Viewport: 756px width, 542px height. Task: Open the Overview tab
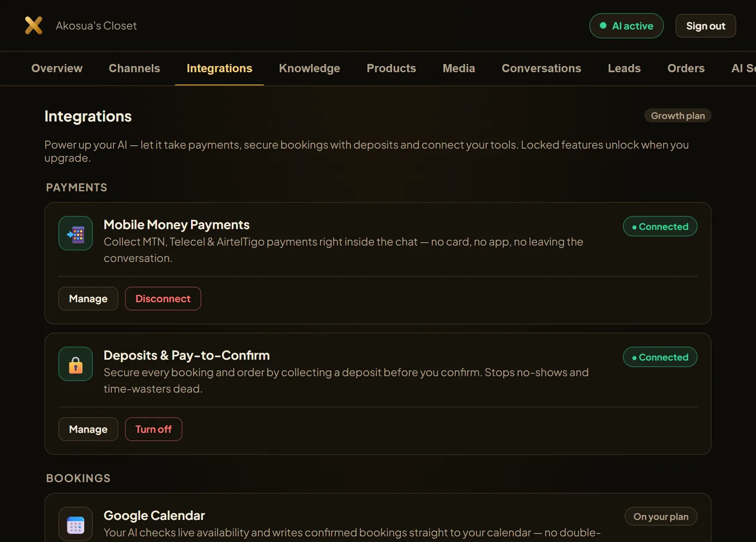pos(57,69)
